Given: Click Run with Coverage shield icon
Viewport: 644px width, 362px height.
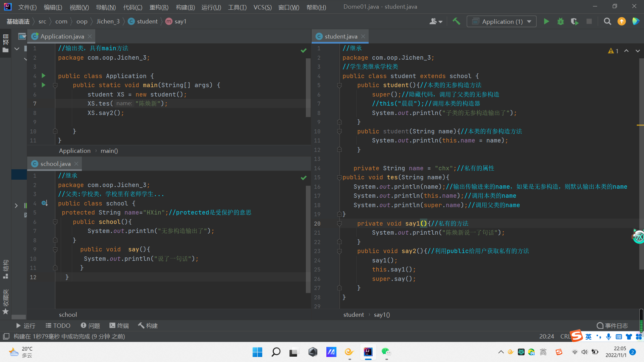Looking at the screenshot, I should click(575, 21).
